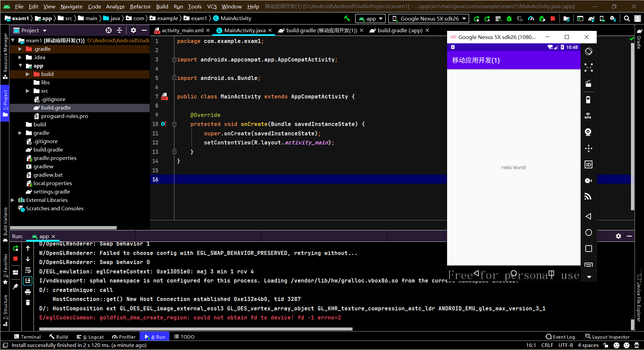Open the 6: Logcat tool window tab

(x=90, y=337)
